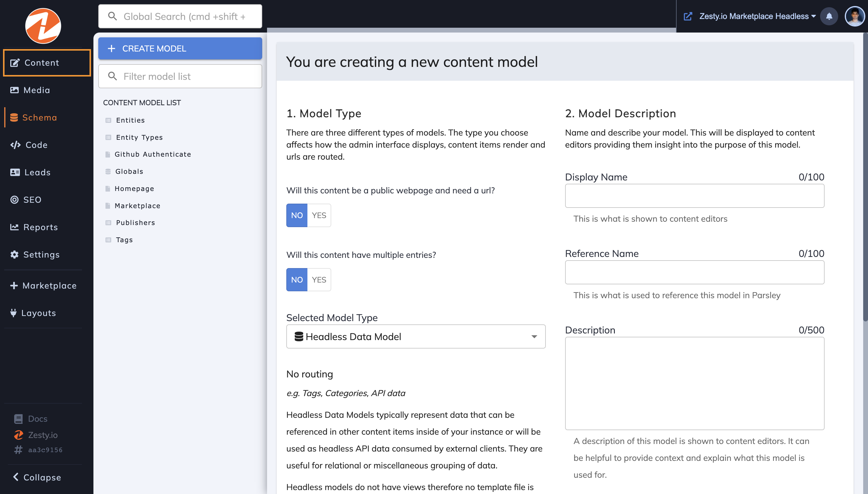This screenshot has width=868, height=494.
Task: Open the Selected Model Type dropdown
Action: coord(416,336)
